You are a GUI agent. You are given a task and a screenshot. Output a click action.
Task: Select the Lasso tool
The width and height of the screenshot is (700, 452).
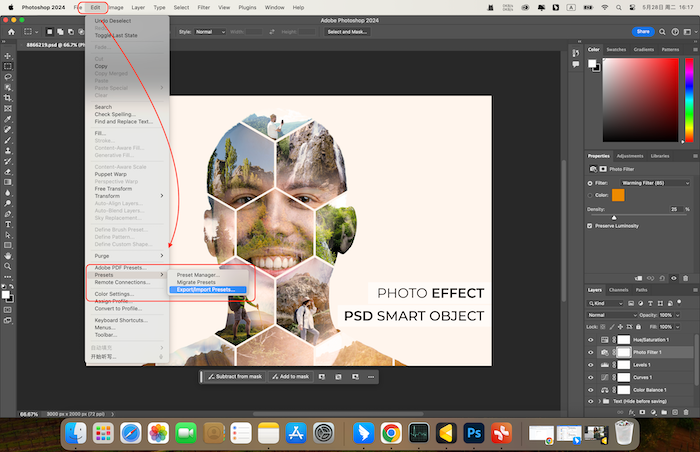8,77
